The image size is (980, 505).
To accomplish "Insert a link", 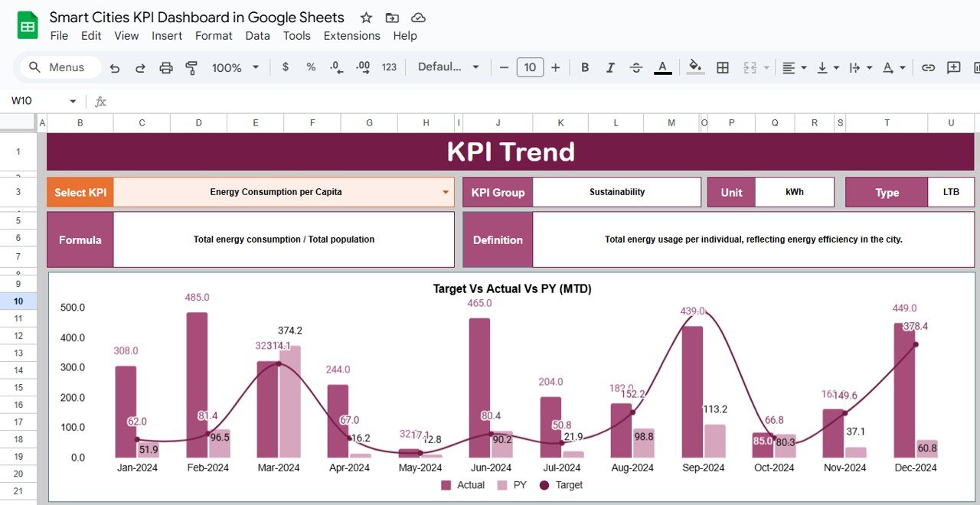I will [x=928, y=67].
